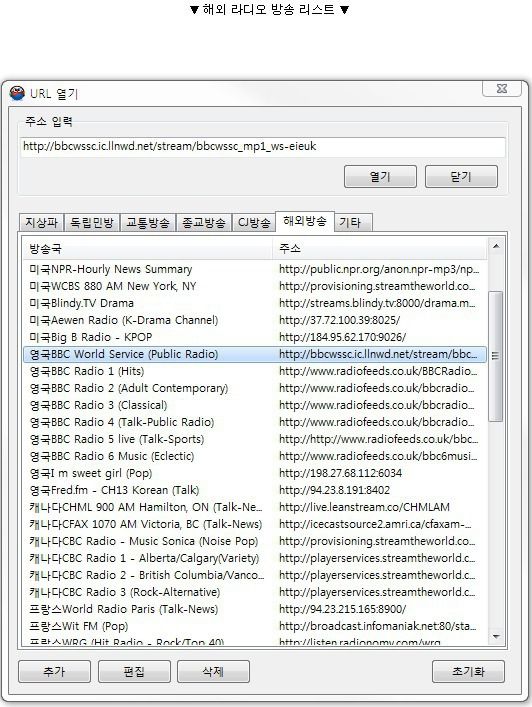
Task: Select 영국BBC Radio 2 (Adult Contemporary) row
Action: 255,388
